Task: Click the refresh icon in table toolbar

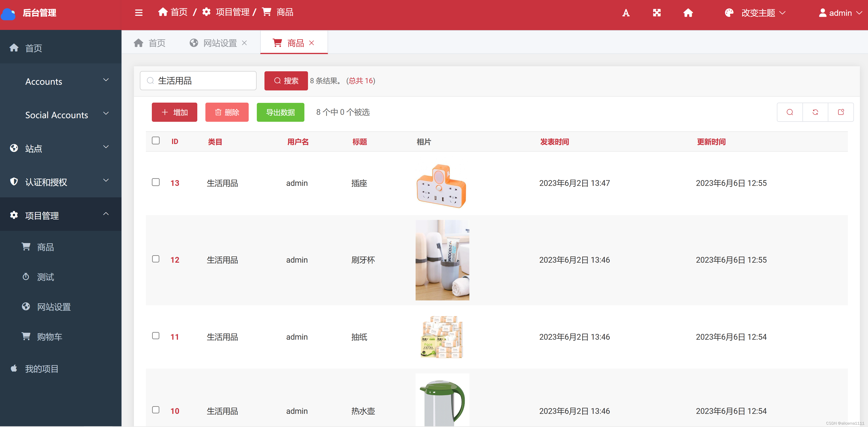Action: point(815,112)
